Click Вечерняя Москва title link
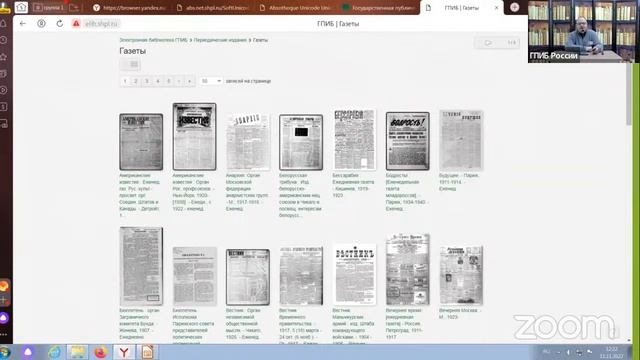The height and width of the screenshot is (360, 640). click(x=460, y=313)
